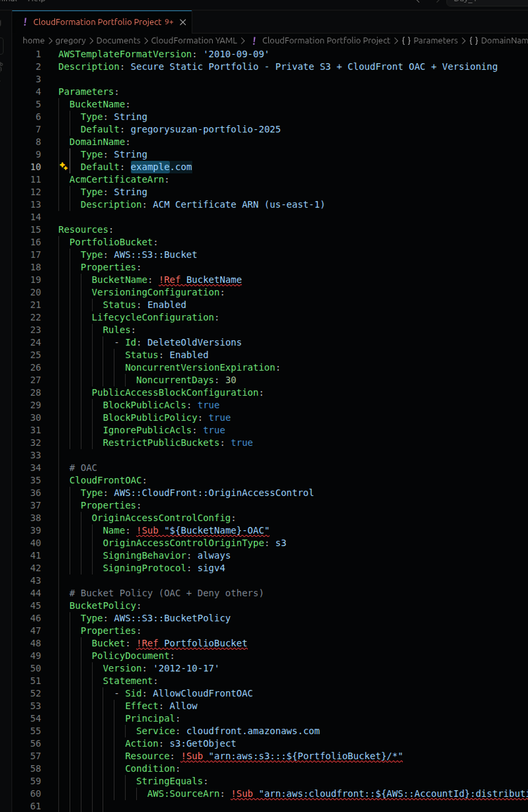
Task: Click 'always' value of SigningBehavior
Action: pos(214,555)
